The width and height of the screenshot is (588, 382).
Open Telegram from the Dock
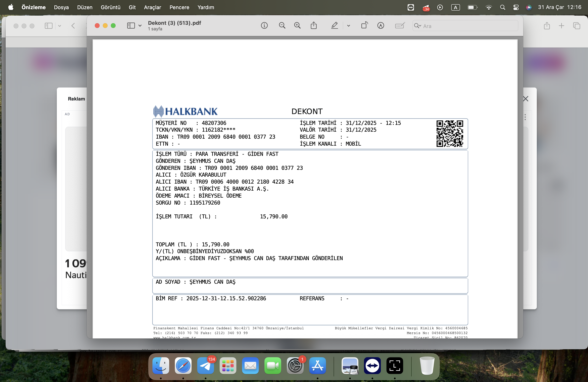pyautogui.click(x=206, y=365)
